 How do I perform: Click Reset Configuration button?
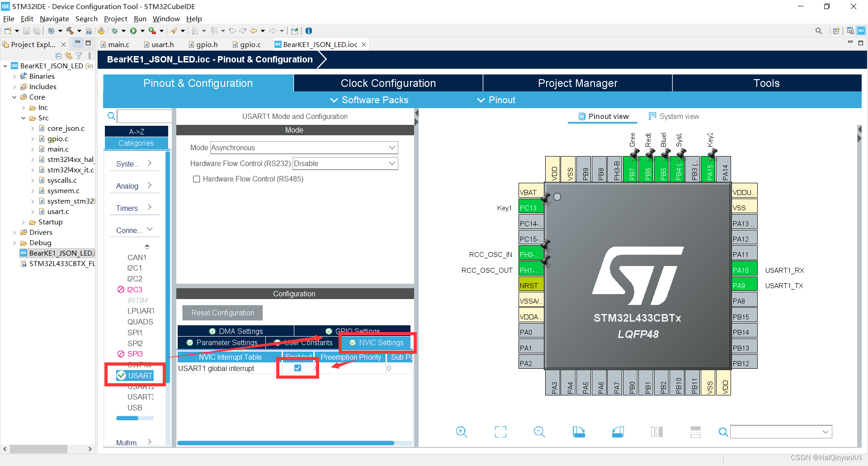222,313
